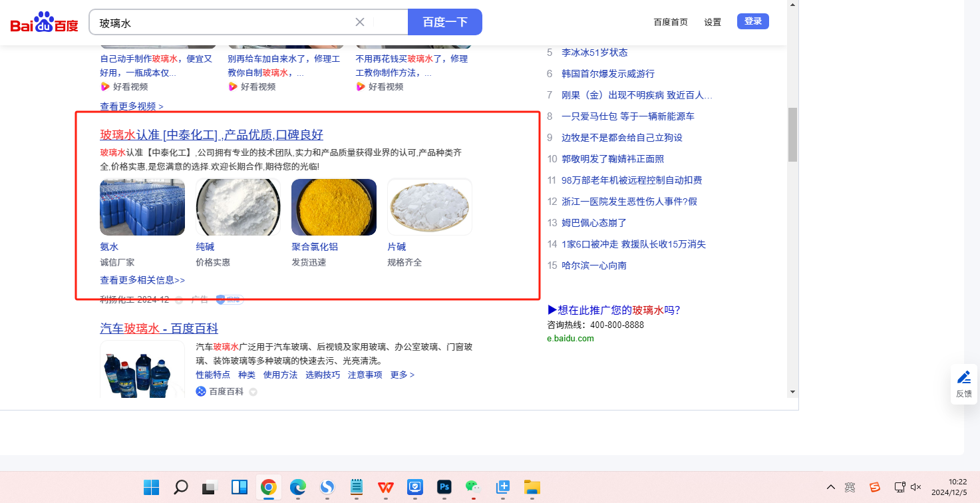Viewport: 980px width, 503px height.
Task: Expand the hidden system tray icons chevron
Action: (831, 487)
